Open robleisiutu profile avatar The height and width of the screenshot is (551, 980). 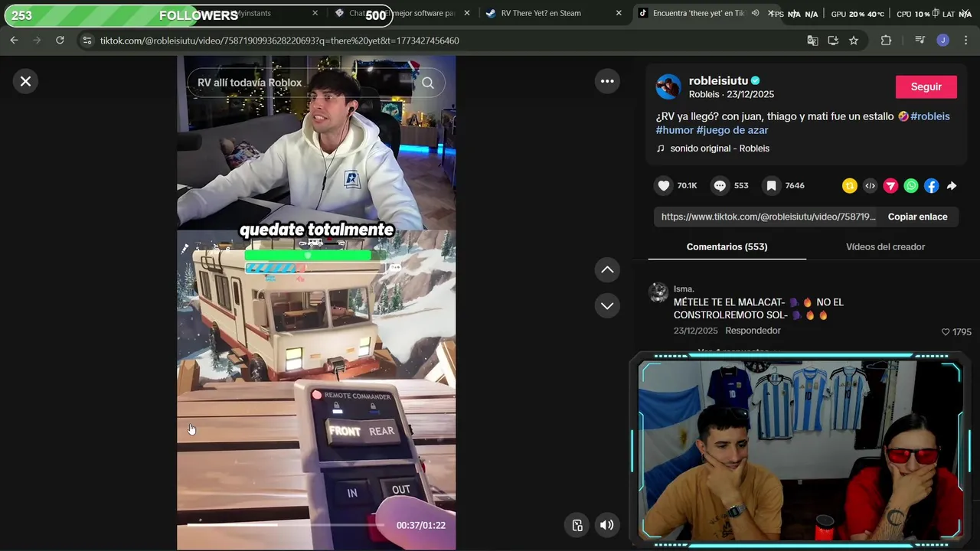(668, 86)
